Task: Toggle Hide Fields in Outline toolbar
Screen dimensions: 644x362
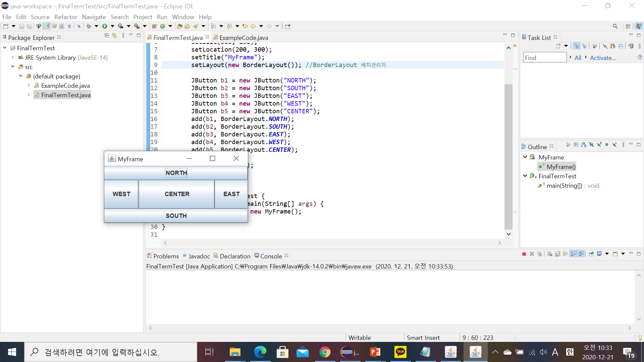Action: pyautogui.click(x=591, y=145)
